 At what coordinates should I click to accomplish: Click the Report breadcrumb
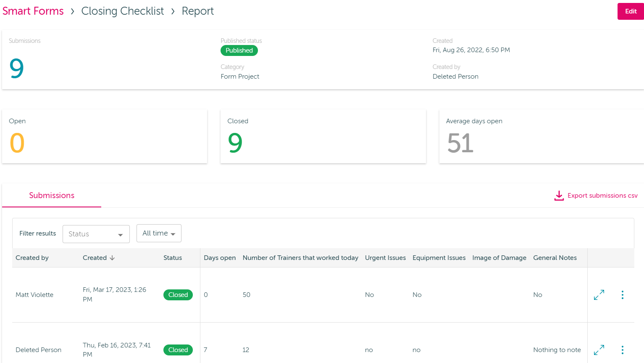[198, 11]
